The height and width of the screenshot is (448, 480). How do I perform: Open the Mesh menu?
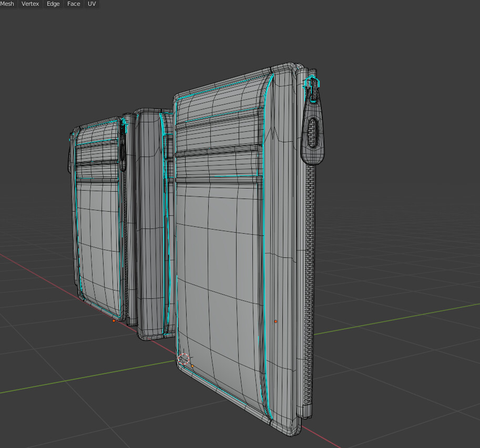7,4
